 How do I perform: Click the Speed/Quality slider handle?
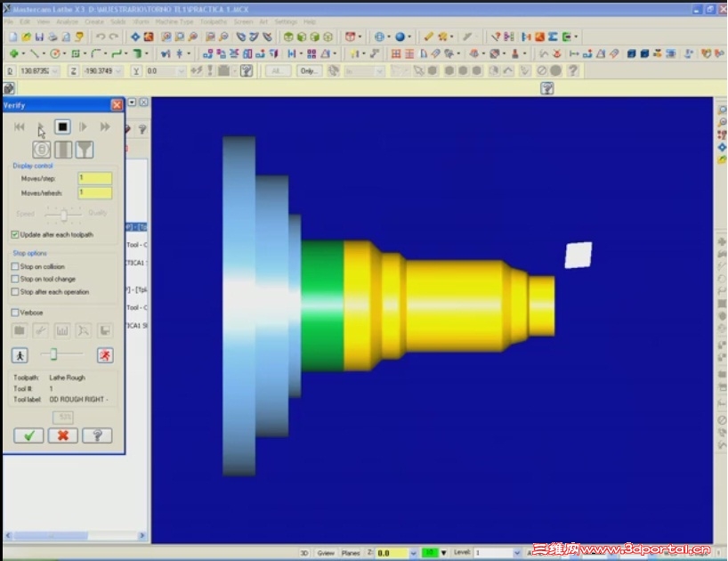[63, 215]
